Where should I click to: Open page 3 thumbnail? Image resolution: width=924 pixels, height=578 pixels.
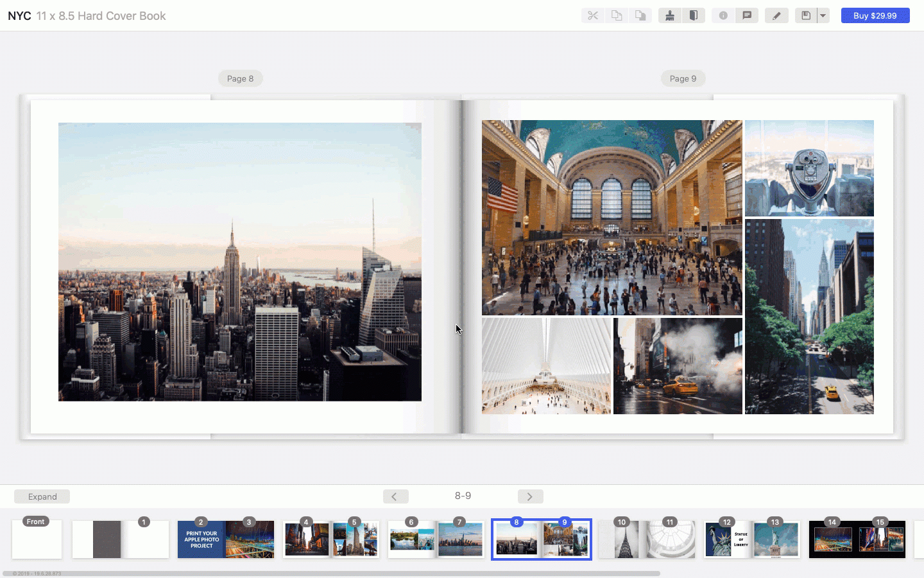coord(250,539)
